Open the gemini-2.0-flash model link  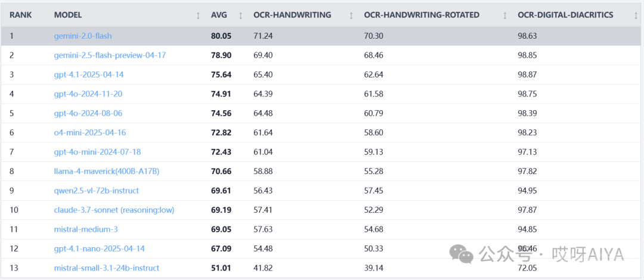(83, 36)
